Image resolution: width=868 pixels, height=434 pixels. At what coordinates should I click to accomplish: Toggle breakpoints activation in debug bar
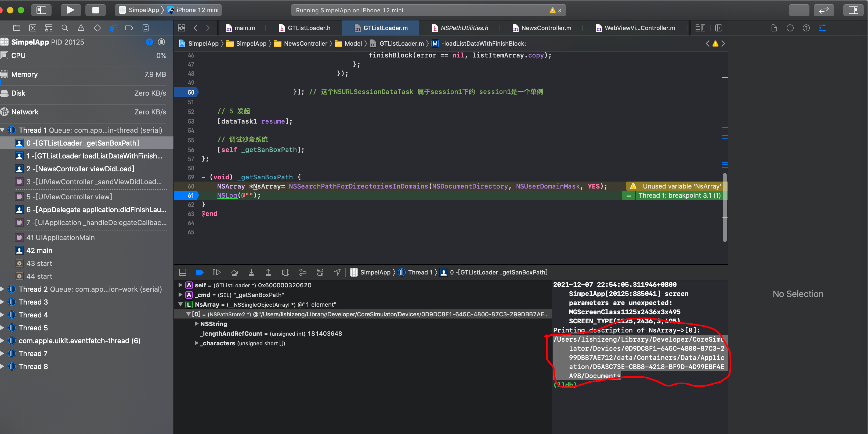(x=200, y=272)
